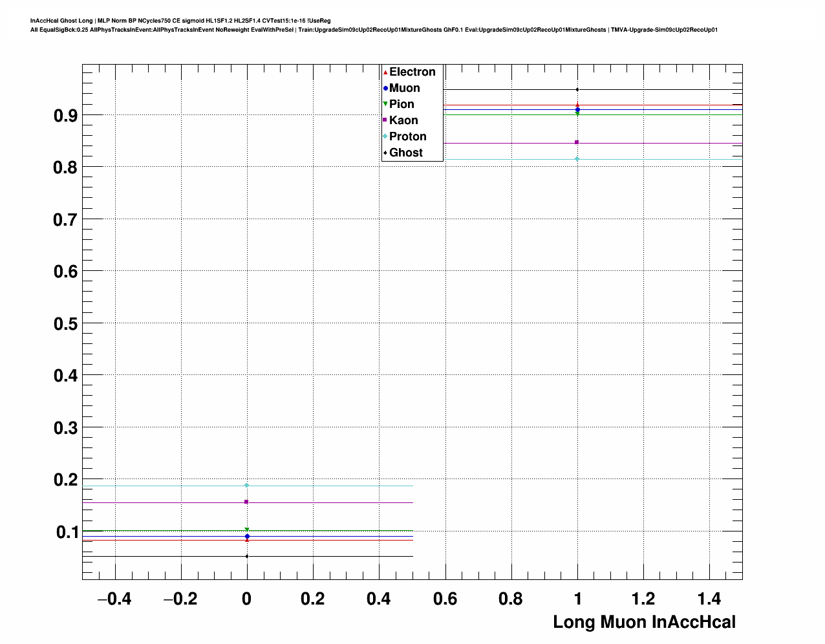Click the red Electron triangle marker in legend
825x644 pixels.
(x=385, y=72)
